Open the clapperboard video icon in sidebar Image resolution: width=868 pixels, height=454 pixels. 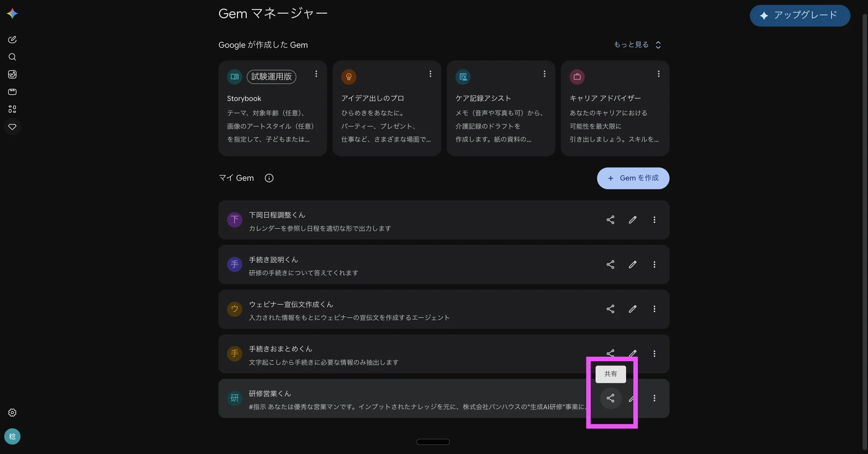[12, 92]
